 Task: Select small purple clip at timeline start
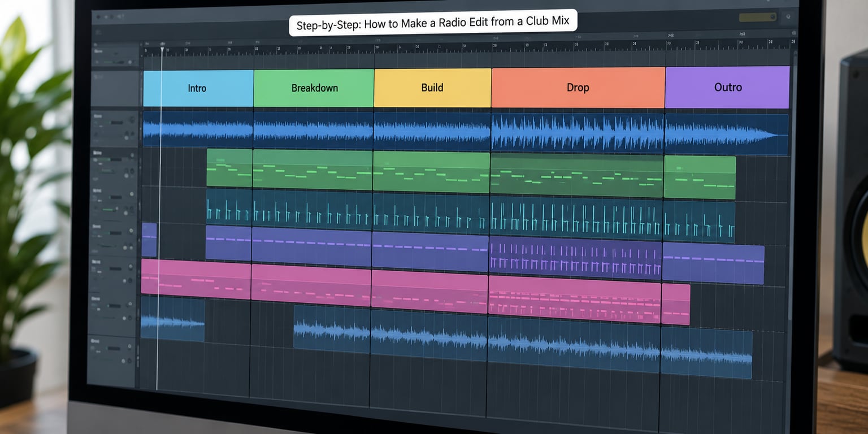pos(149,240)
